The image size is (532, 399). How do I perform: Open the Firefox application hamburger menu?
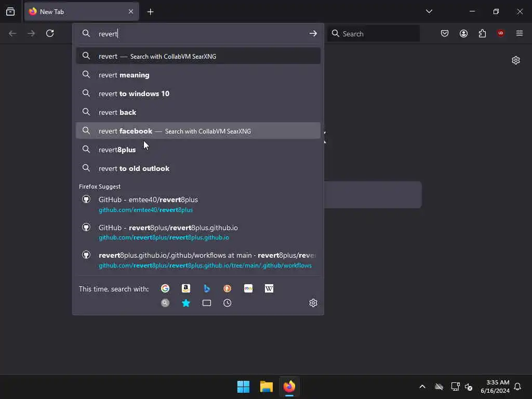coord(520,33)
